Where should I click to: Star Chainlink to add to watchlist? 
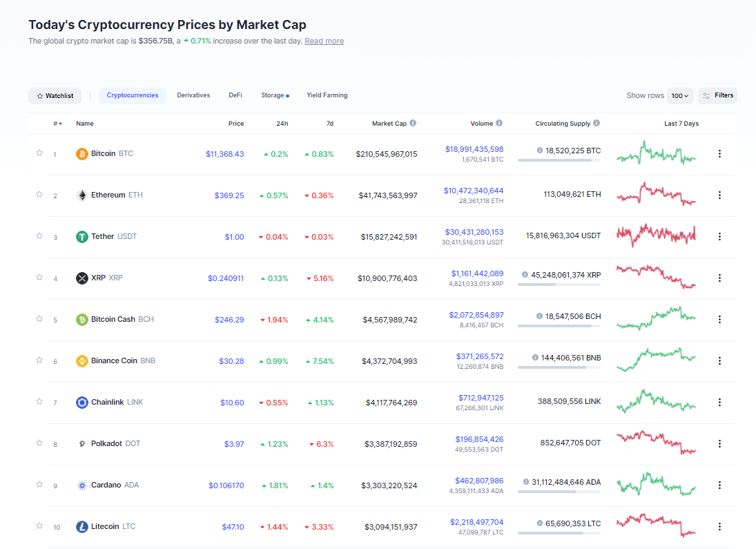coord(39,402)
